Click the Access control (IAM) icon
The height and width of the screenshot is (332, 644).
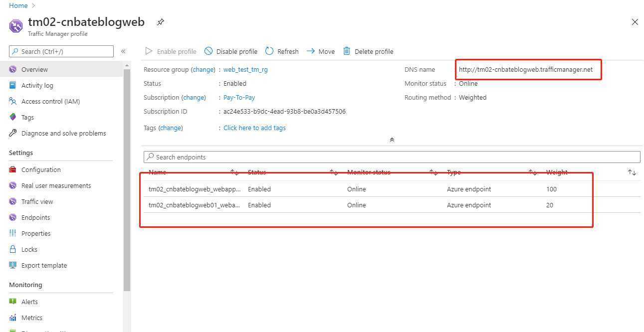[13, 101]
